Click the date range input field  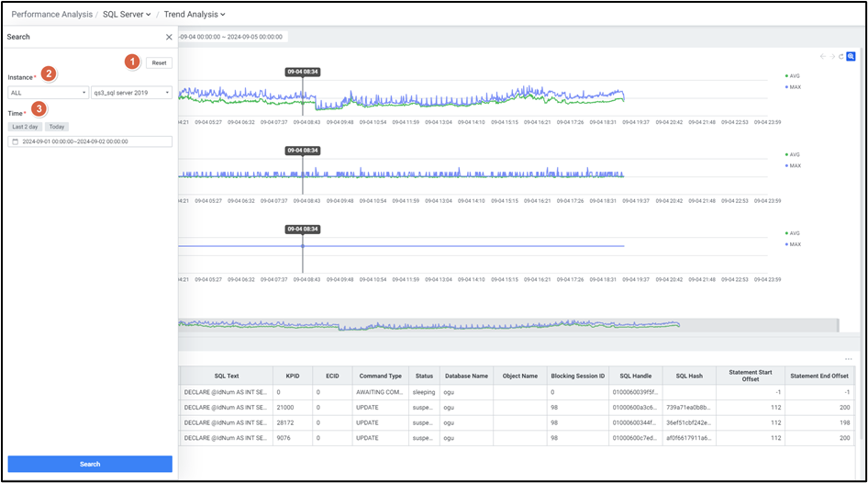coord(90,141)
